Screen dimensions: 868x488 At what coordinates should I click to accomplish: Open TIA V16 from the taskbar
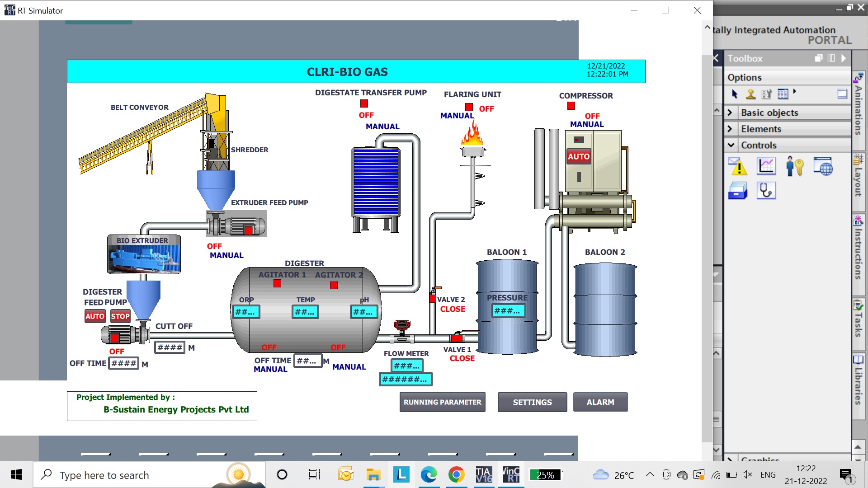(x=484, y=475)
